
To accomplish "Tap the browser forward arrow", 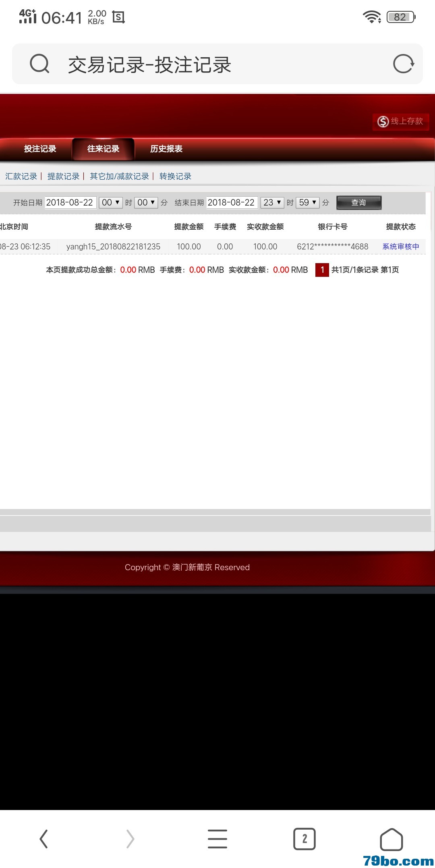I will 130,839.
